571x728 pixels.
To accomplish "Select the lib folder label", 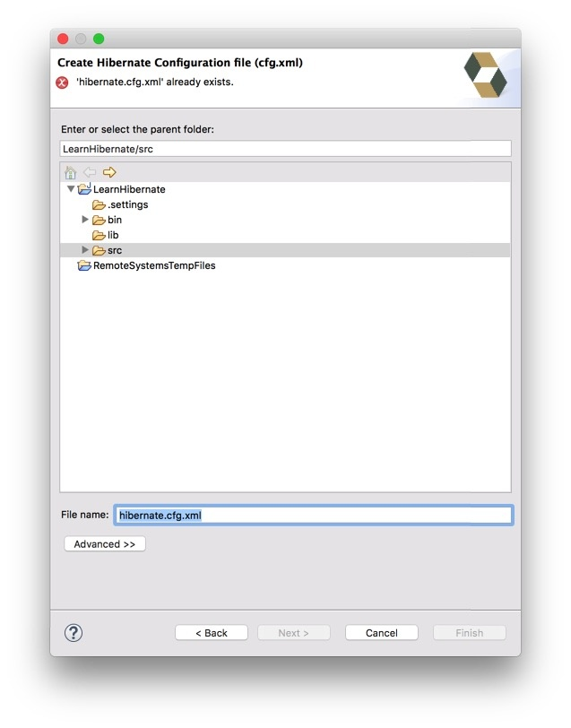I will click(113, 236).
